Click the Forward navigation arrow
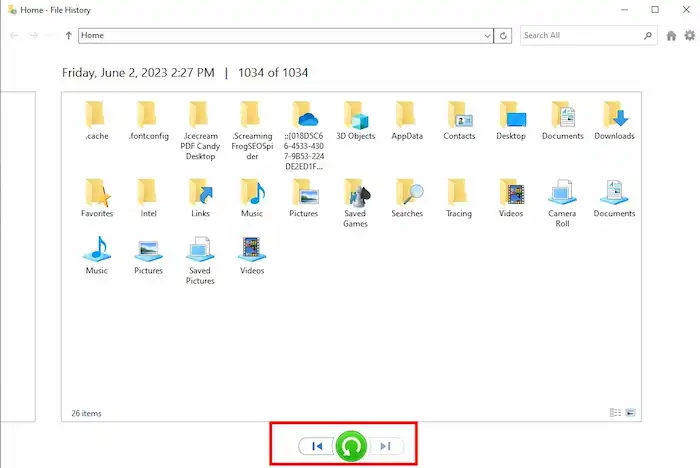This screenshot has width=700, height=468. pos(34,35)
